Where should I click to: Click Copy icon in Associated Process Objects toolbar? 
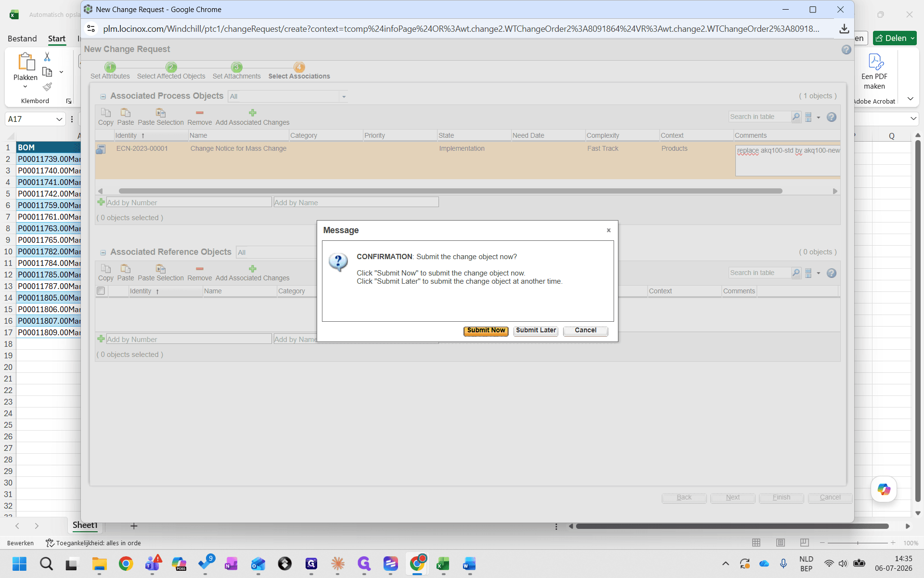(x=106, y=113)
